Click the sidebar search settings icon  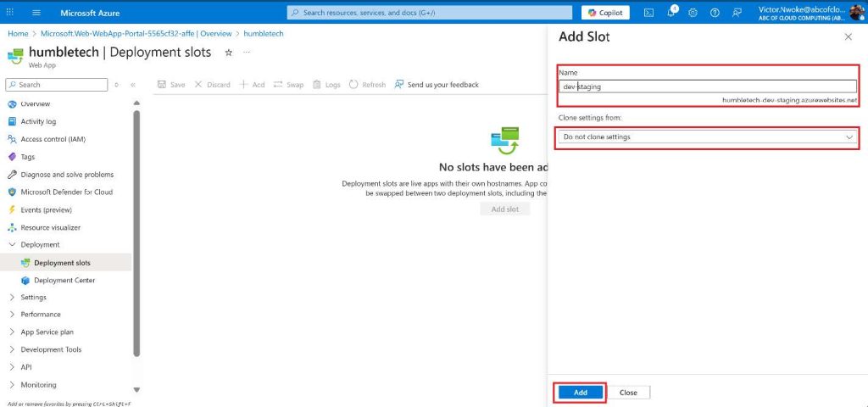[x=116, y=85]
